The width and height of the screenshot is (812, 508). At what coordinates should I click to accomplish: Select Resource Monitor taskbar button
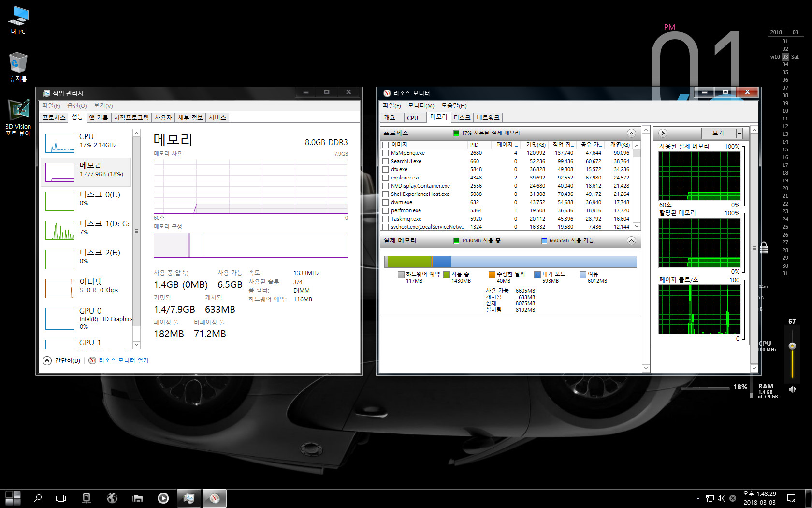(x=215, y=498)
